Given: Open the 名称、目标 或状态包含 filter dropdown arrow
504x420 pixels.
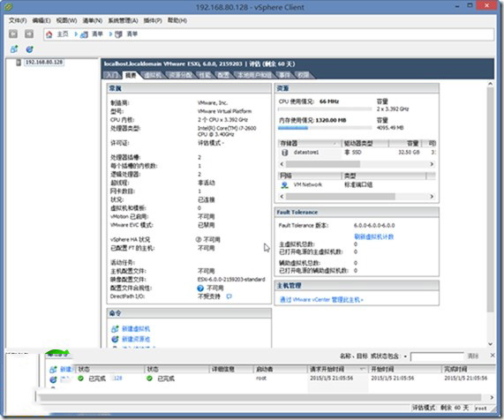Looking at the screenshot, I should pyautogui.click(x=405, y=356).
